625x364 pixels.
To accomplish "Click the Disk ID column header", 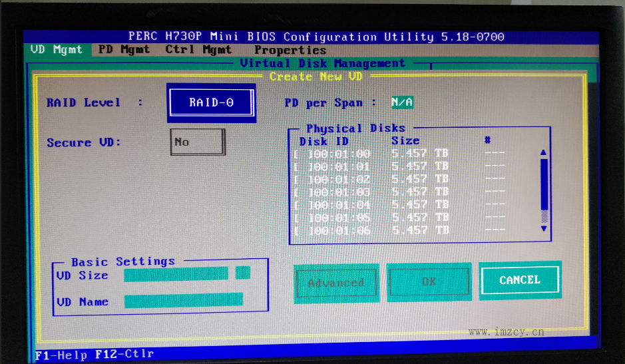I will point(323,142).
